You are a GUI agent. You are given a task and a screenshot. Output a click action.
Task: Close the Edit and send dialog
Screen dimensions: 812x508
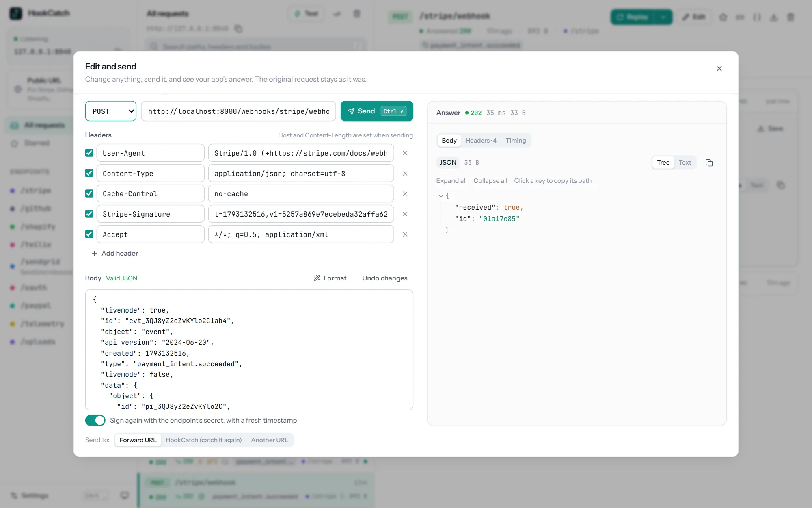click(719, 69)
